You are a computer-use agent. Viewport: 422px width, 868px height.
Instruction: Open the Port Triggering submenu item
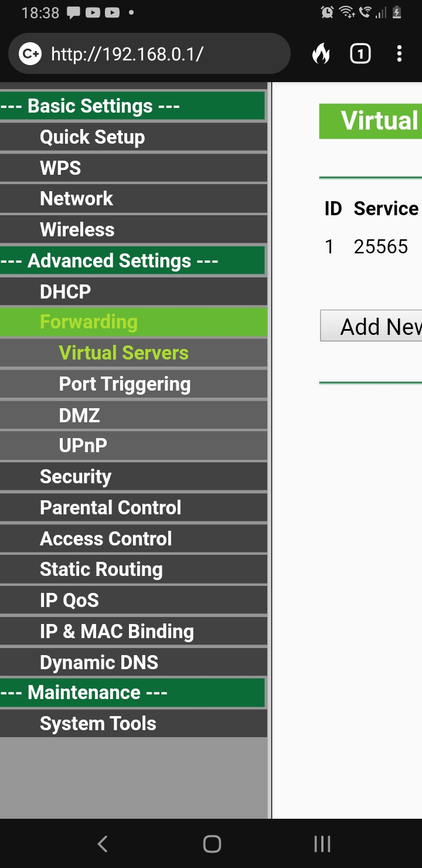[124, 384]
